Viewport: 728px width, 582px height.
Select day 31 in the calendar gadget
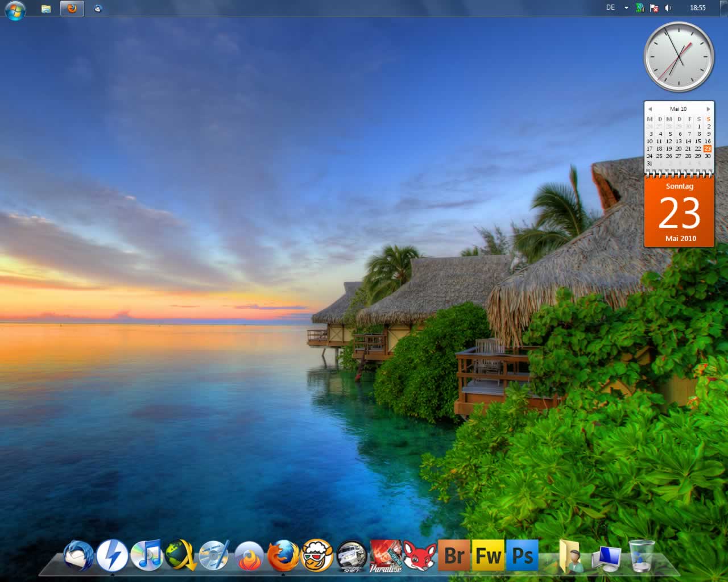point(650,164)
